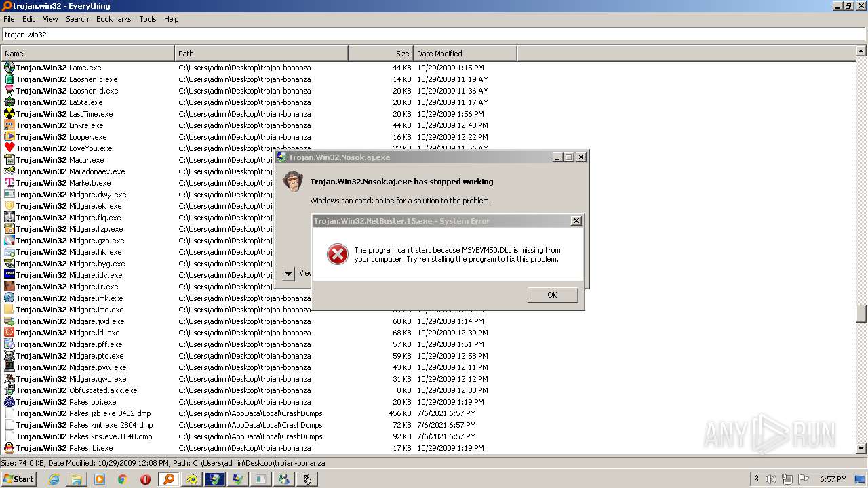Click the Trojan.Win32.Midgare.imk.exe globe icon
The image size is (868, 488).
point(9,298)
